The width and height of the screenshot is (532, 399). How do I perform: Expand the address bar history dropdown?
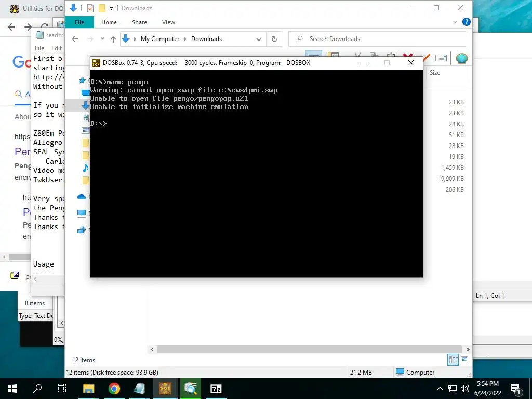click(259, 39)
